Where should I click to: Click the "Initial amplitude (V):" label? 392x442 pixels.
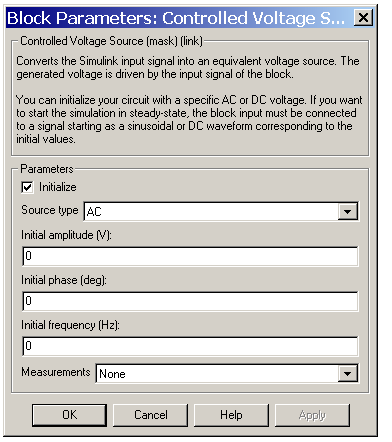66,235
